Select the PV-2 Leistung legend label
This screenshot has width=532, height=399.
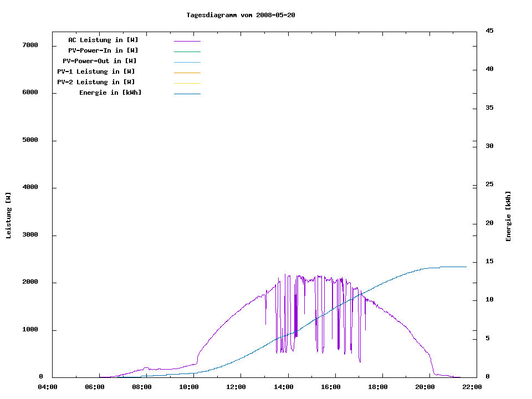click(96, 82)
